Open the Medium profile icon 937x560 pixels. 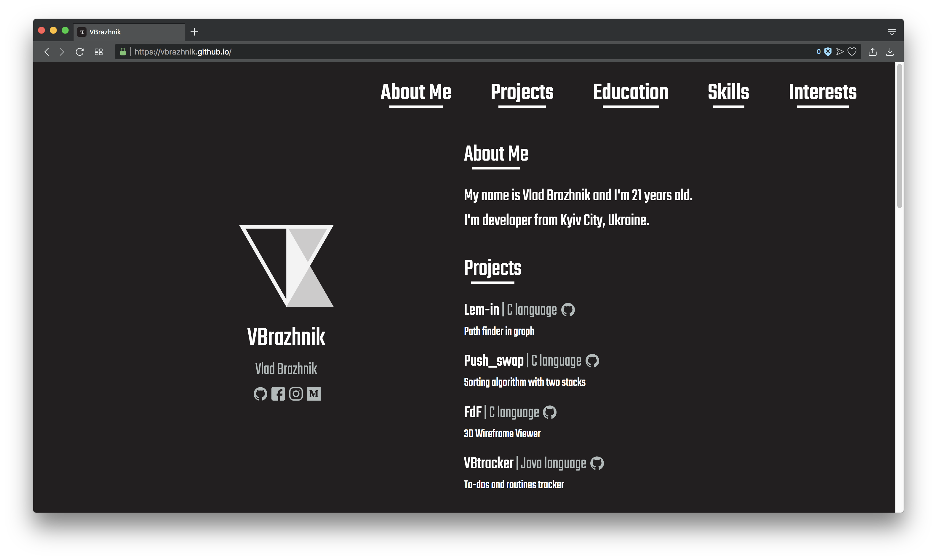tap(314, 394)
